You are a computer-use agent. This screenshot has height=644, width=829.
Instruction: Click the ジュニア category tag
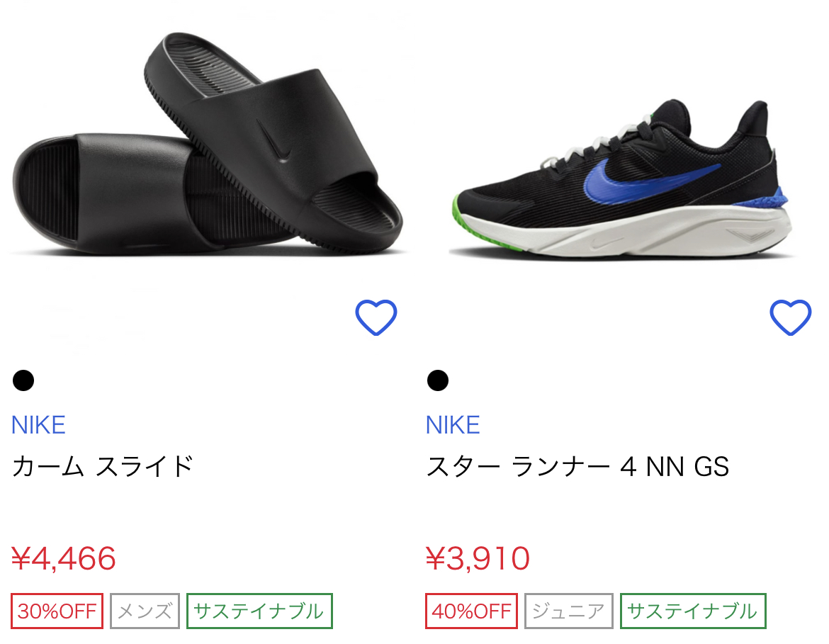point(569,611)
